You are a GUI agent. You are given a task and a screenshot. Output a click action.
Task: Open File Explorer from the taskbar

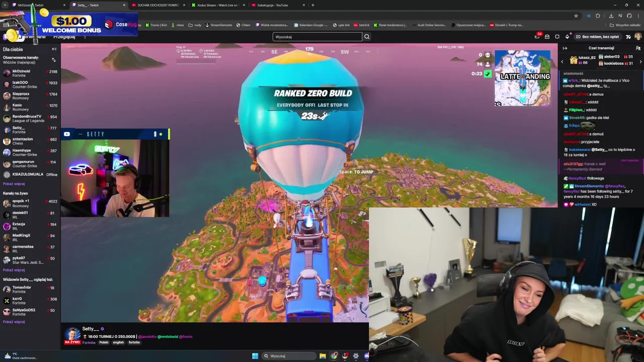pyautogui.click(x=323, y=356)
